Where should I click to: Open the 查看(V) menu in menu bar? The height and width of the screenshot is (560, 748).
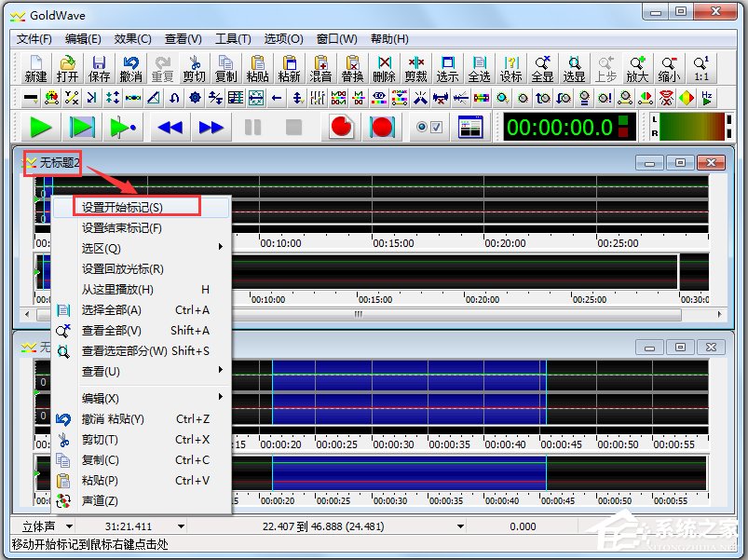pyautogui.click(x=183, y=38)
